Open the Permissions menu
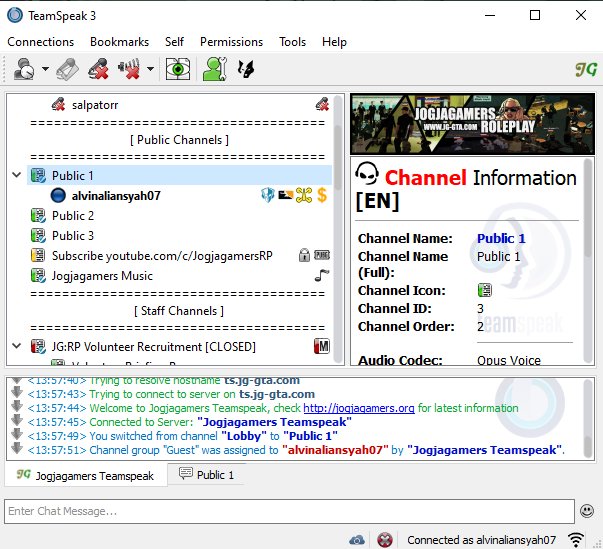This screenshot has width=603, height=549. coord(231,42)
